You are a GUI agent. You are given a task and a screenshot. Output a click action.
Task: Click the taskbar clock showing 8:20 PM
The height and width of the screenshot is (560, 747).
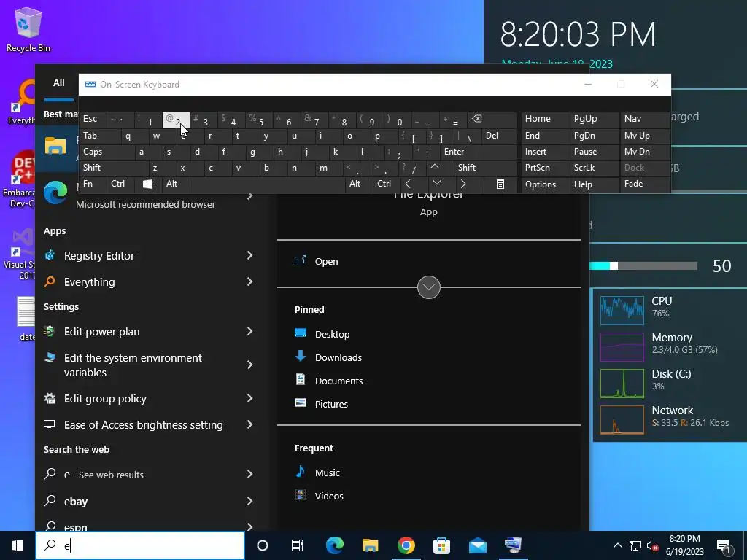point(684,545)
